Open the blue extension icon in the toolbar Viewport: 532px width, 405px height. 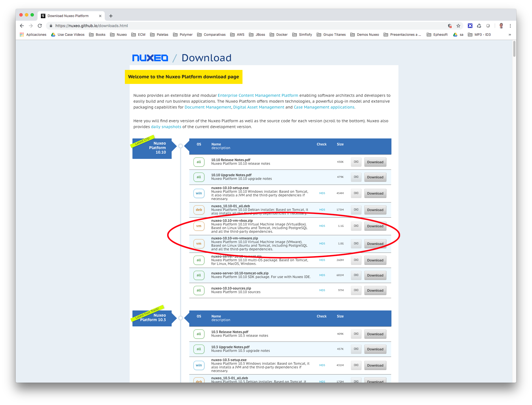tap(470, 25)
